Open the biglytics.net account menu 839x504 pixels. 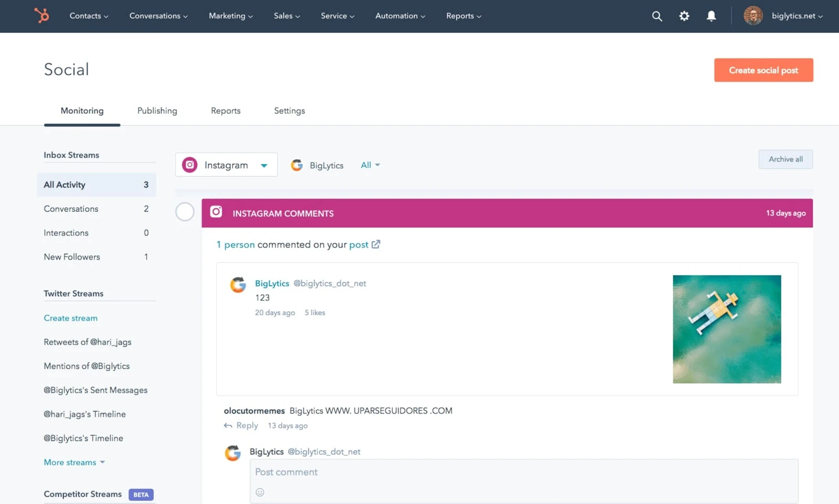click(797, 16)
